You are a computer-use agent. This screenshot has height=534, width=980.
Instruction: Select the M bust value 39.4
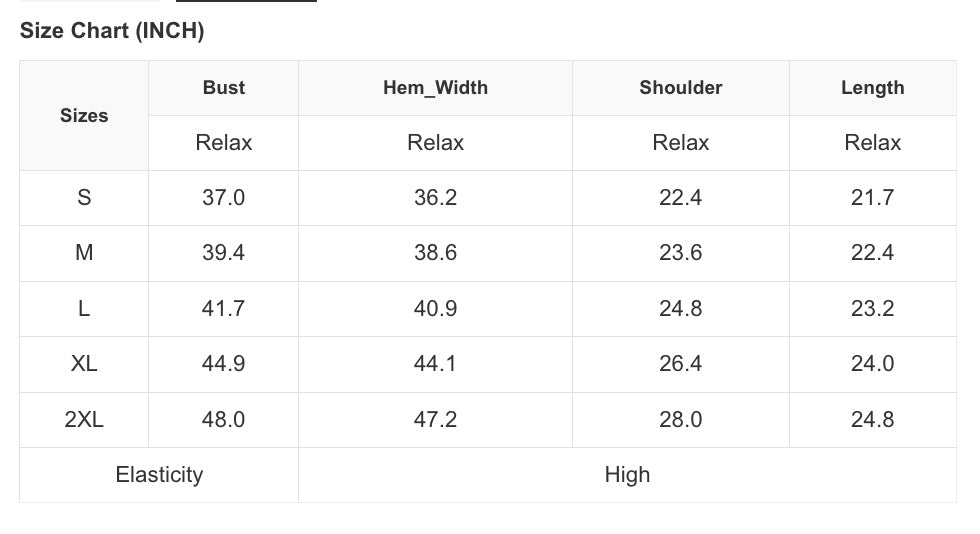click(x=223, y=253)
